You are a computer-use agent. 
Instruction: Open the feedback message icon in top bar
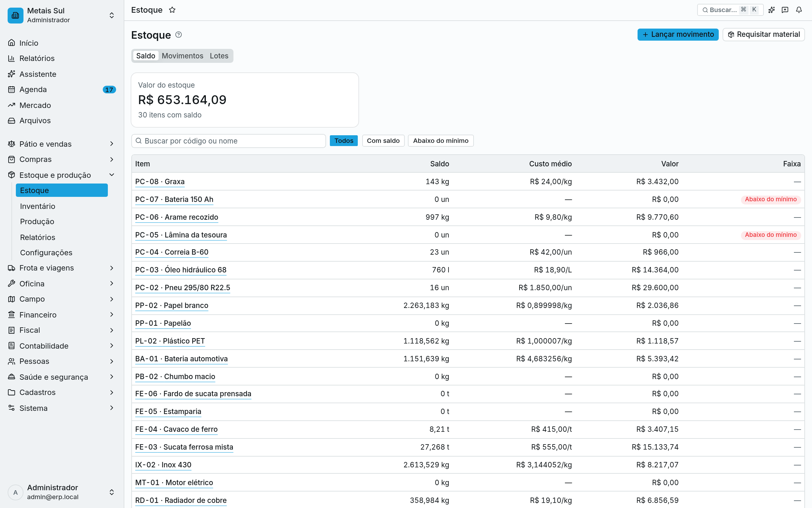[785, 10]
